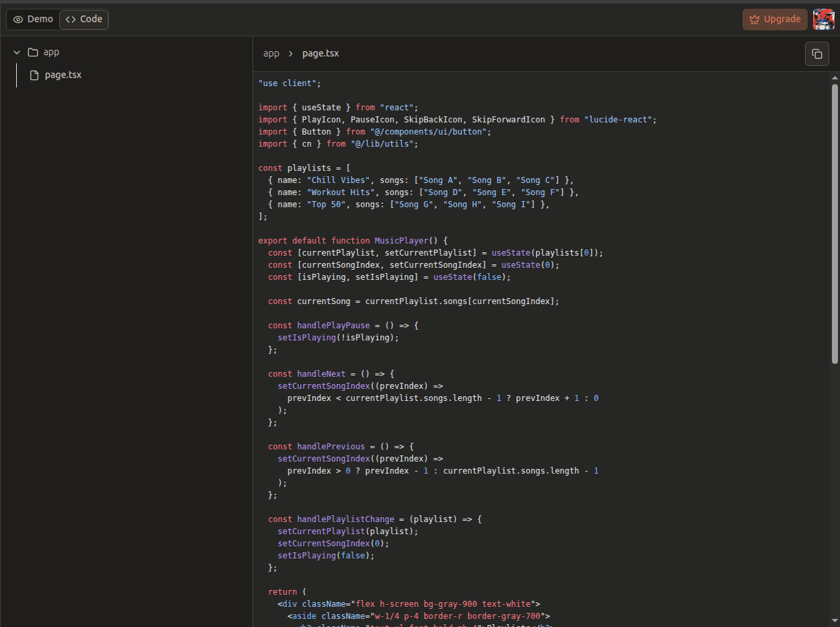Viewport: 840px width, 627px height.
Task: Click the copy code icon
Action: click(x=816, y=54)
